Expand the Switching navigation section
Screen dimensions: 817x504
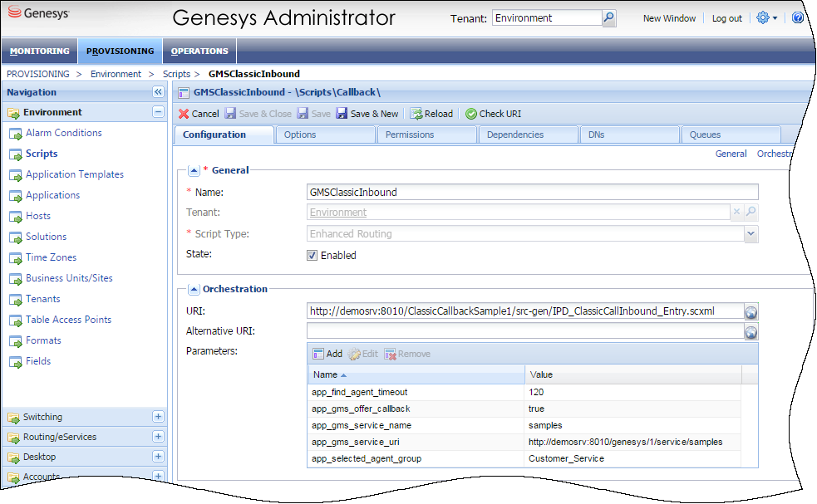[x=158, y=417]
